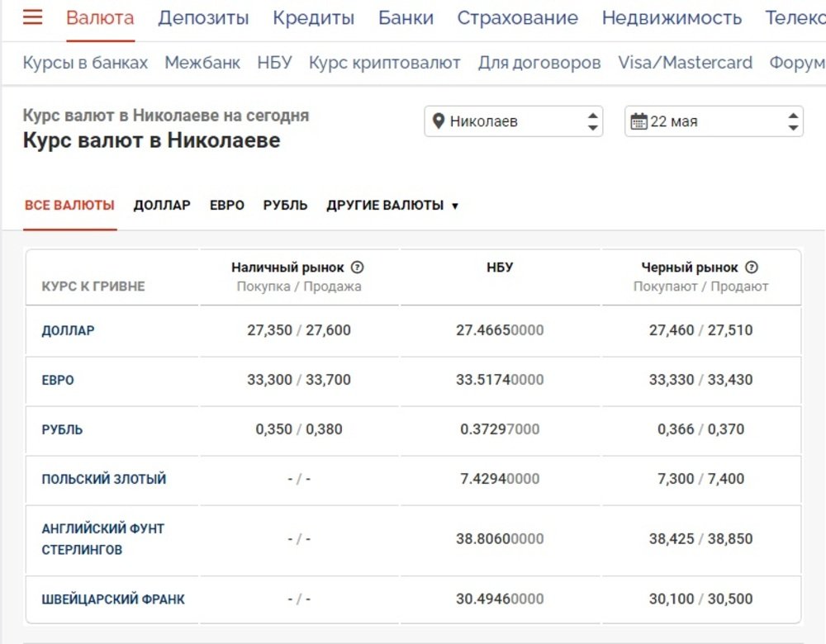The image size is (826, 644).
Task: Click help icon next to Наличный рынок
Action: (358, 268)
